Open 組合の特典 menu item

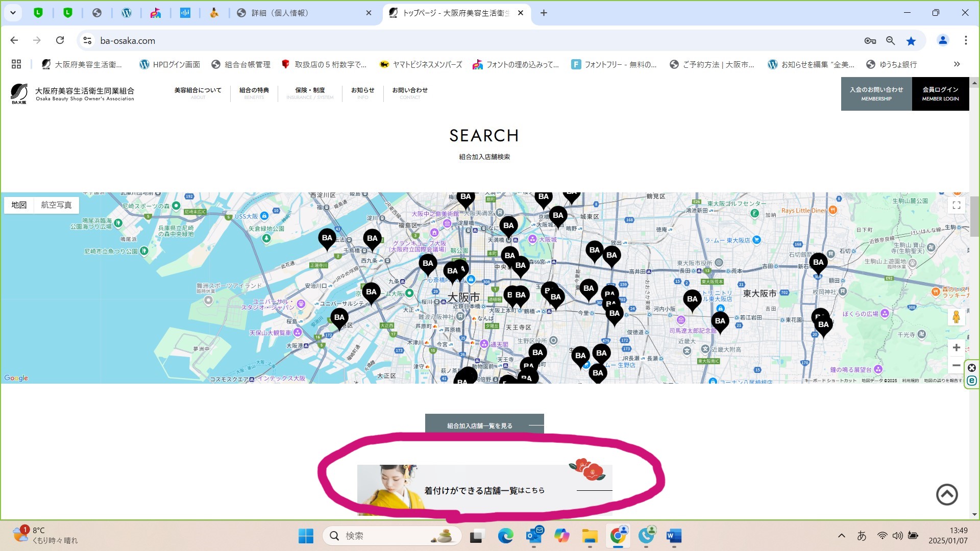(x=254, y=93)
